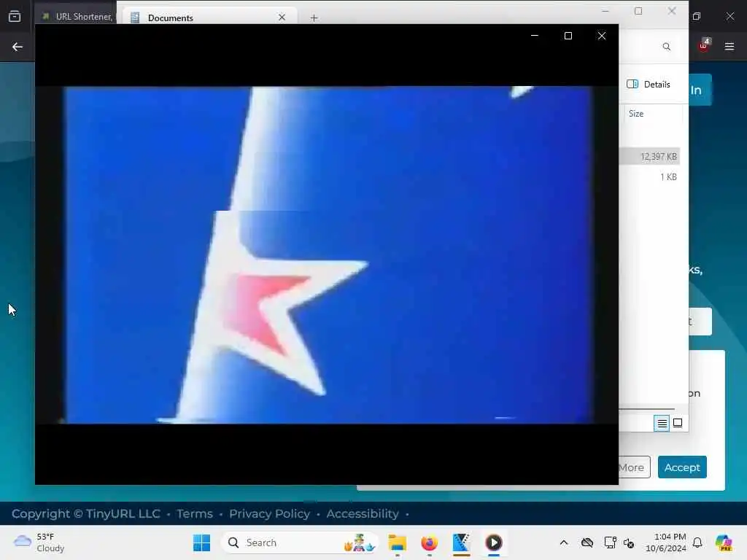
Task: Switch to details list view in Explorer
Action: click(x=662, y=423)
